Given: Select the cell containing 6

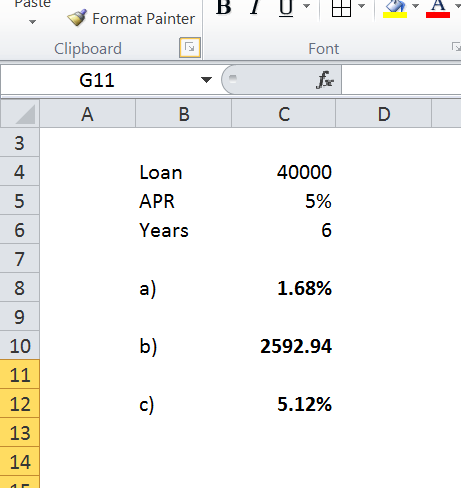Looking at the screenshot, I should (284, 230).
